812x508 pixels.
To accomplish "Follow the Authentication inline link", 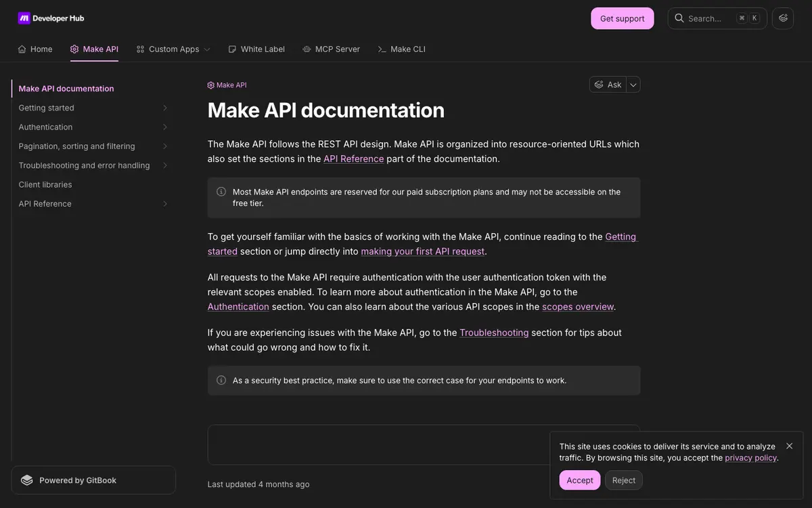I will [x=238, y=307].
